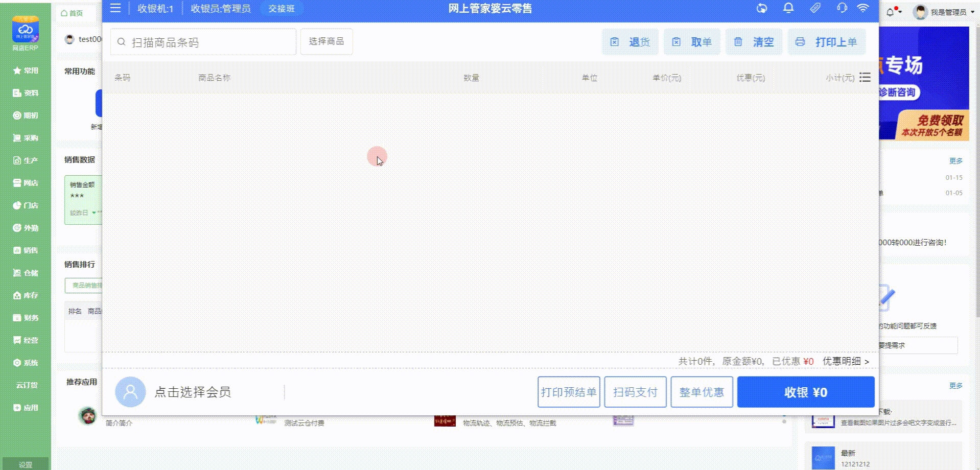The width and height of the screenshot is (980, 470).
Task: Open the hamburger menu in POS header
Action: point(115,8)
